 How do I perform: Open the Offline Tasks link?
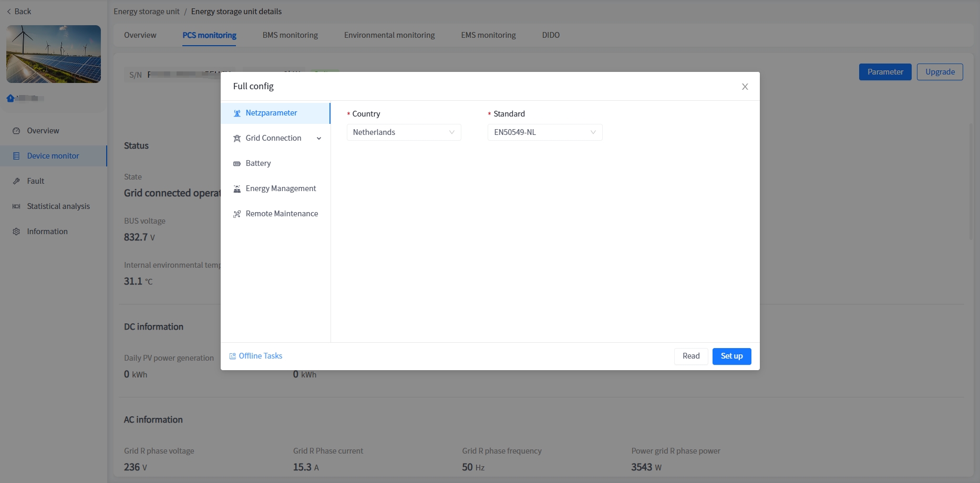click(261, 356)
